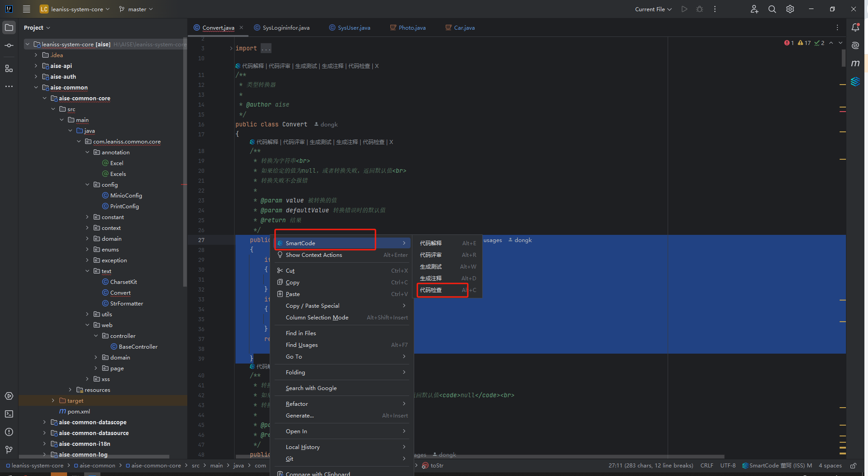Select Show Context Actions menu item
Screen dimensions: 868x476
click(343, 255)
